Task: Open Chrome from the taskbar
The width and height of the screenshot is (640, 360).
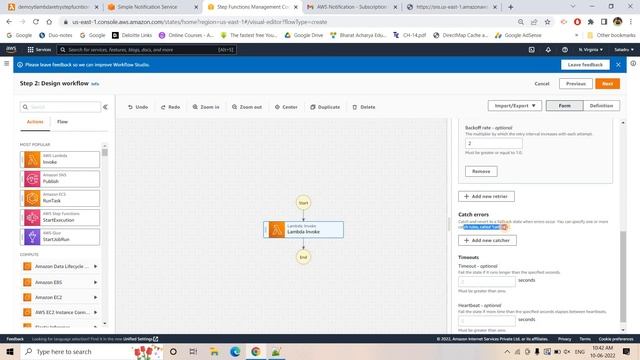Action: pos(256,351)
